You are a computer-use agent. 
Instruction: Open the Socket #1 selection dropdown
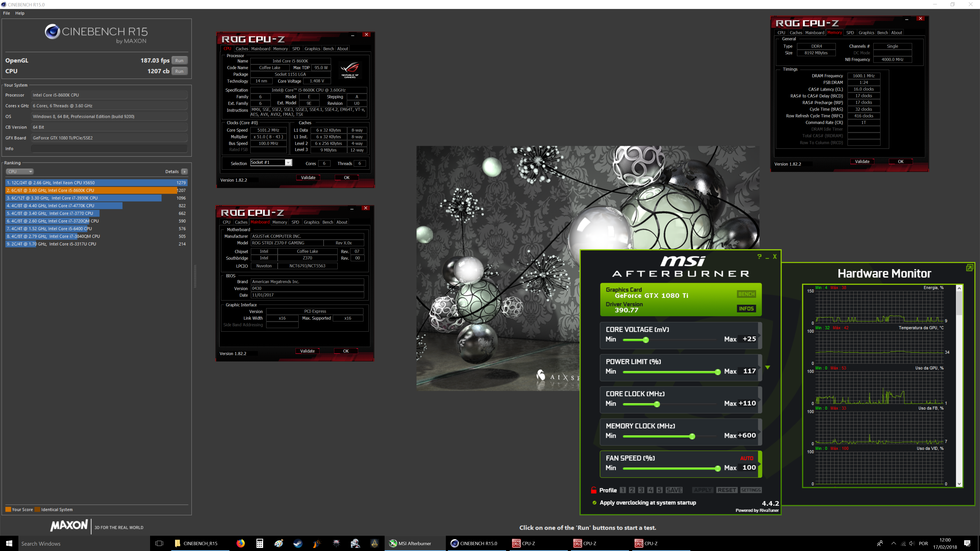[271, 163]
